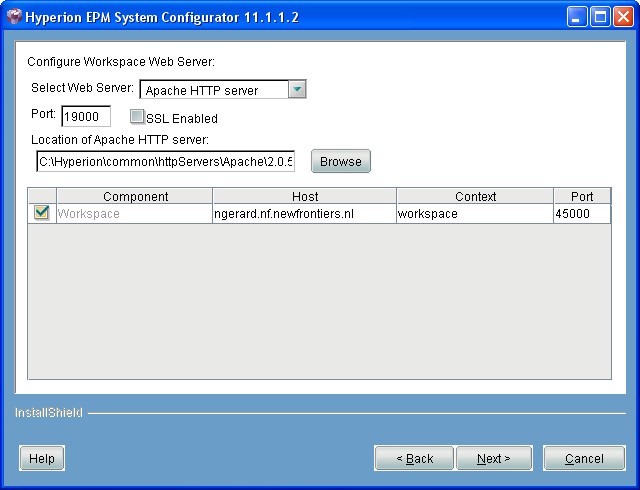The height and width of the screenshot is (490, 640).
Task: Open Help for the configurator
Action: point(42,458)
